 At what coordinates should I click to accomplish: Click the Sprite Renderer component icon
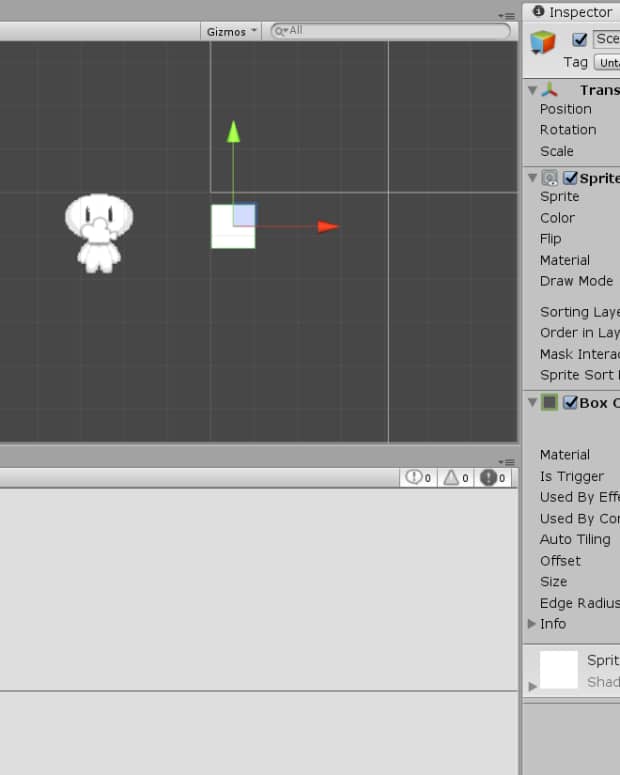(x=550, y=178)
